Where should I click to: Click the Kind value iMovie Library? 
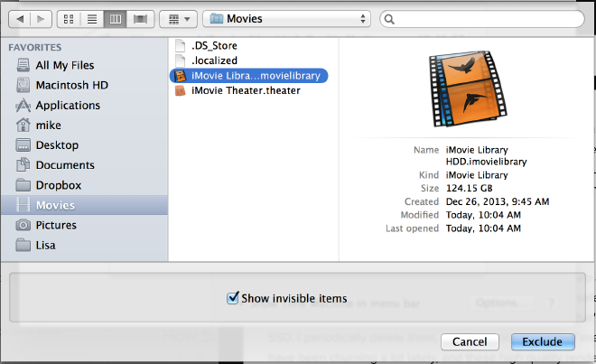click(477, 175)
